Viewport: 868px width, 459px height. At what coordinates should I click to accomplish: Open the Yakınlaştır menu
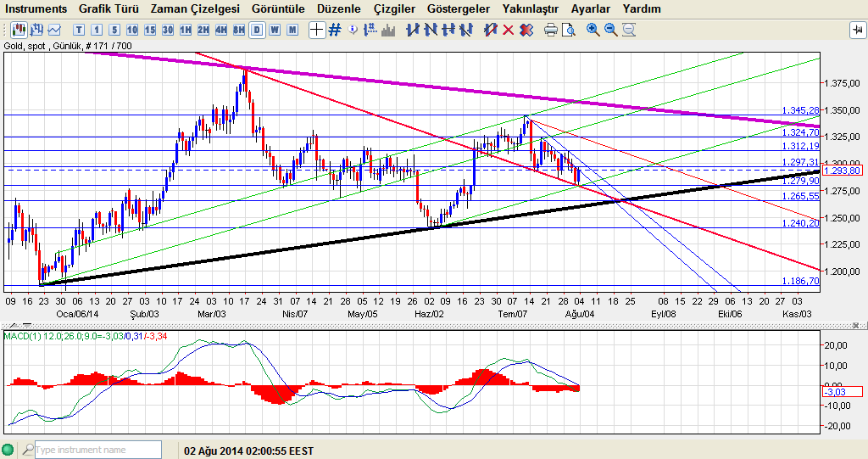531,8
